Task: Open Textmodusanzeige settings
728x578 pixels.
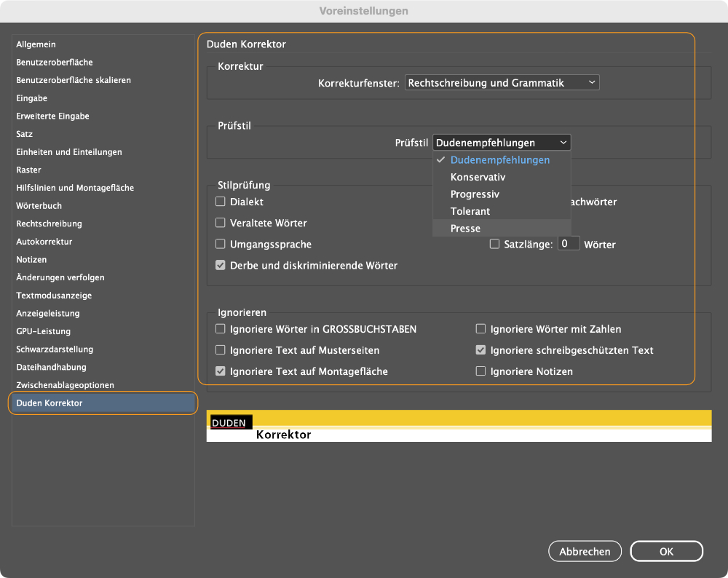Action: click(x=54, y=296)
